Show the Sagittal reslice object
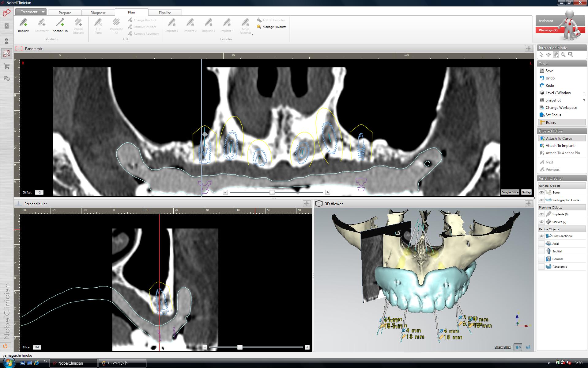 (541, 251)
